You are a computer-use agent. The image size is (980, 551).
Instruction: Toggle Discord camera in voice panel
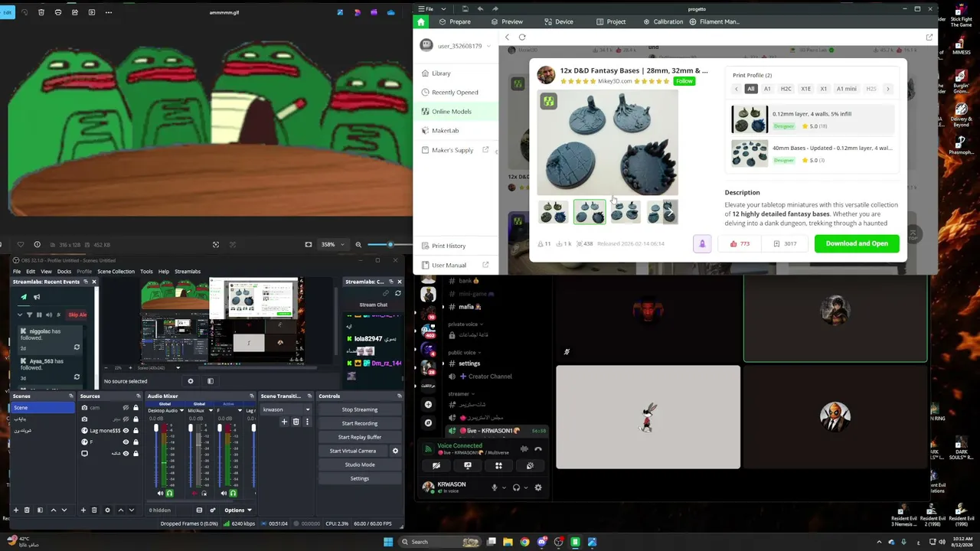(436, 465)
